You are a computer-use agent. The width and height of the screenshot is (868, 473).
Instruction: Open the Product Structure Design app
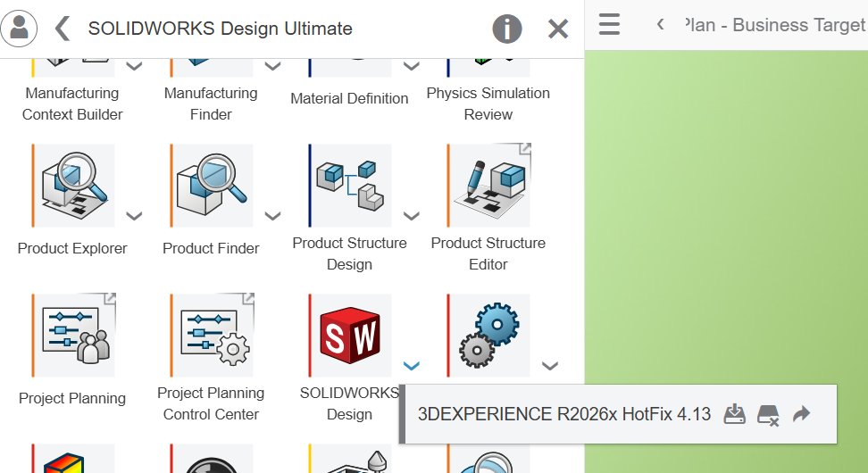[350, 186]
